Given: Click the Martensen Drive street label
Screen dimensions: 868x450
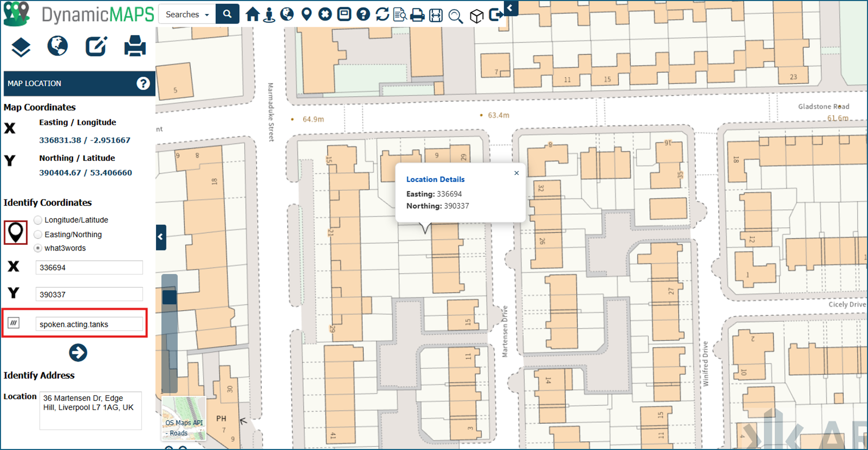Looking at the screenshot, I should pos(505,331).
